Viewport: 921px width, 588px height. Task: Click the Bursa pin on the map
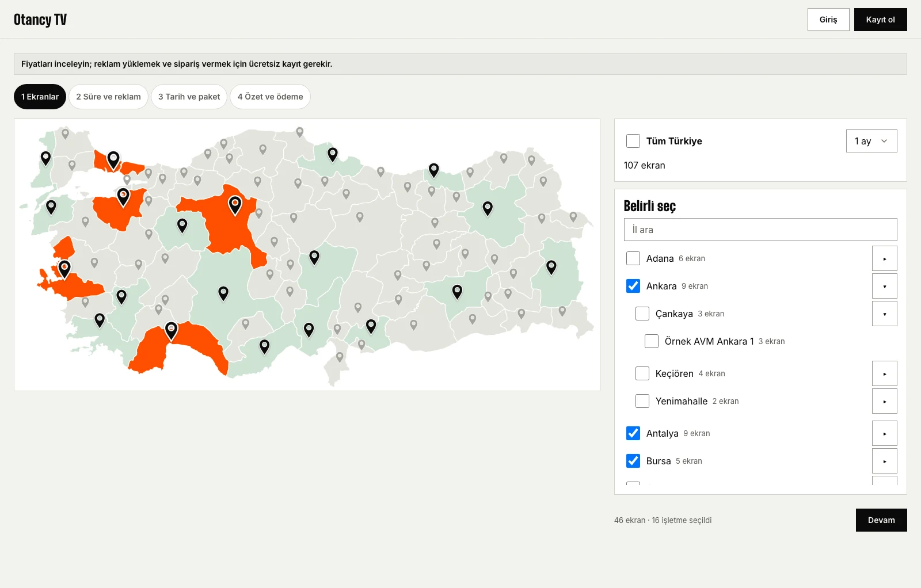(123, 197)
